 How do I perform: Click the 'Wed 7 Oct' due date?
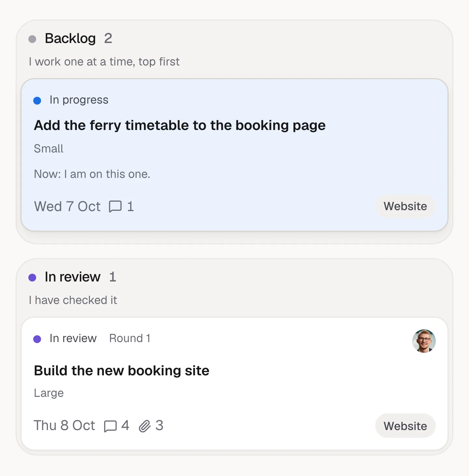pos(67,207)
